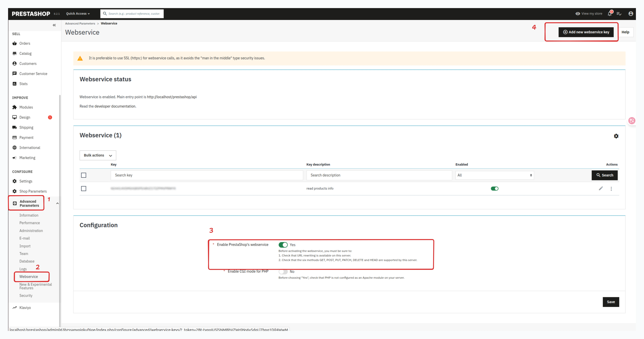This screenshot has height=339, width=644.
Task: Click the Save configuration button
Action: coord(611,302)
